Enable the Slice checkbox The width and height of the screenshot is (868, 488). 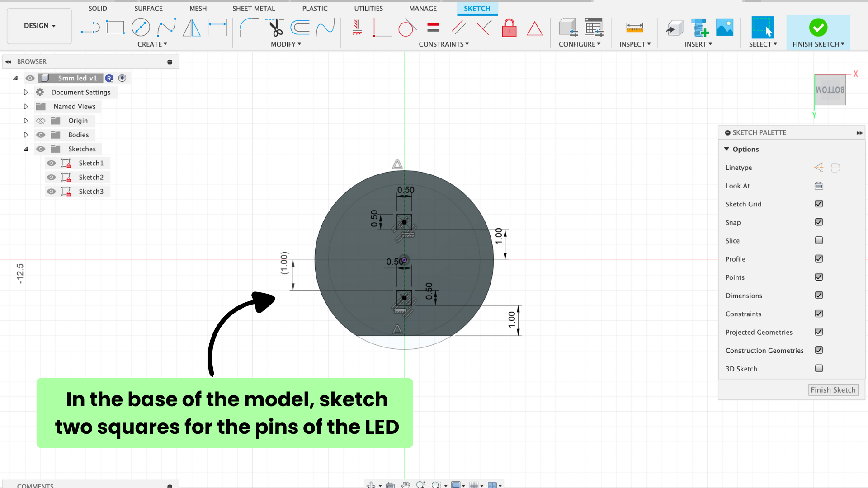(819, 240)
